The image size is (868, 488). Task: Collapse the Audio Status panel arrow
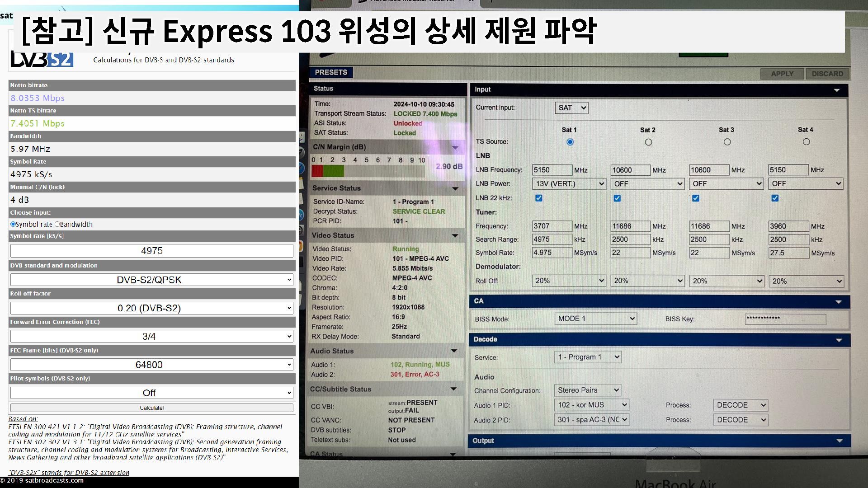(454, 351)
